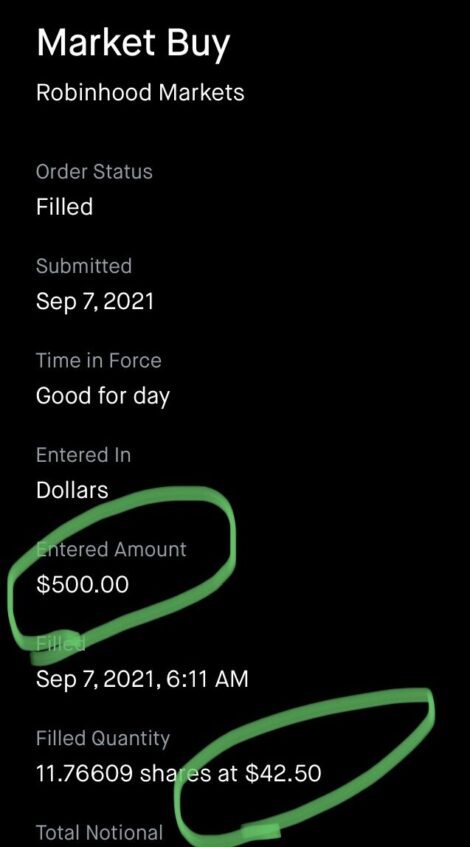The image size is (470, 847).
Task: Tap the Filled status value under Order Status
Action: (x=64, y=207)
